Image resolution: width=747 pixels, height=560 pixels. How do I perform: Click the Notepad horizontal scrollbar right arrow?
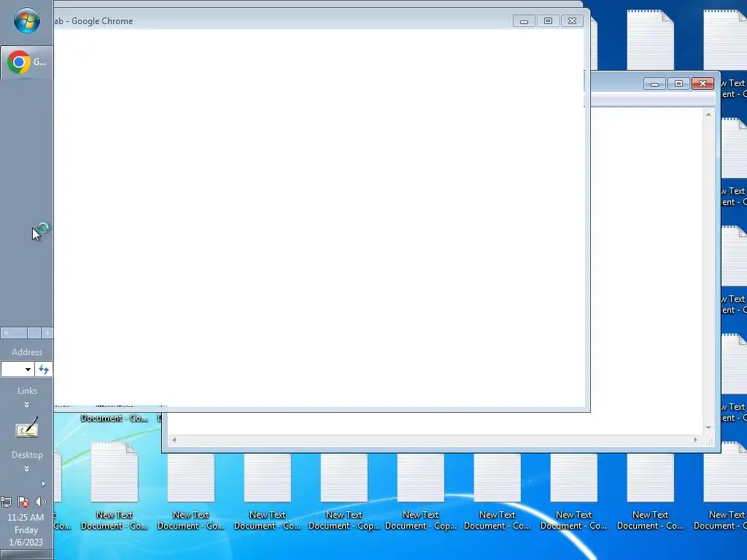coord(695,440)
